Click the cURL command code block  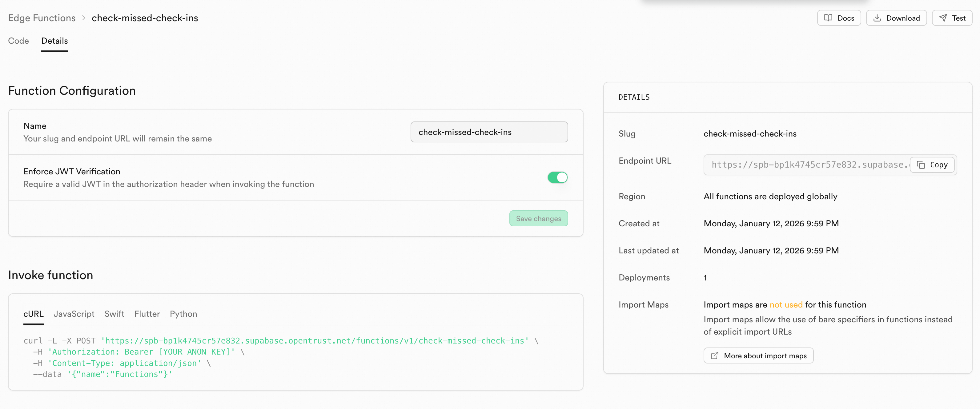tap(282, 357)
